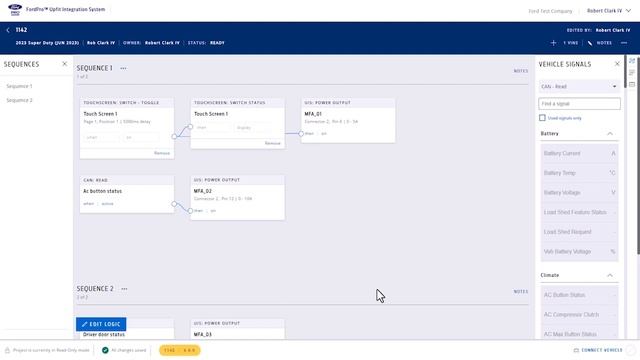Click the MFA_01 power output card
The height and width of the screenshot is (360, 640).
[x=348, y=120]
